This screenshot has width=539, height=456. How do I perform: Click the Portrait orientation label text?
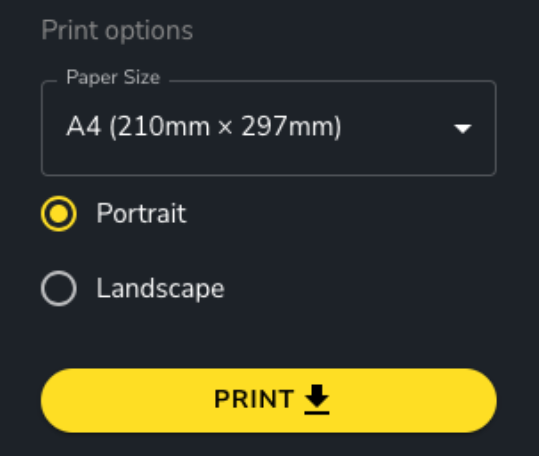point(141,213)
